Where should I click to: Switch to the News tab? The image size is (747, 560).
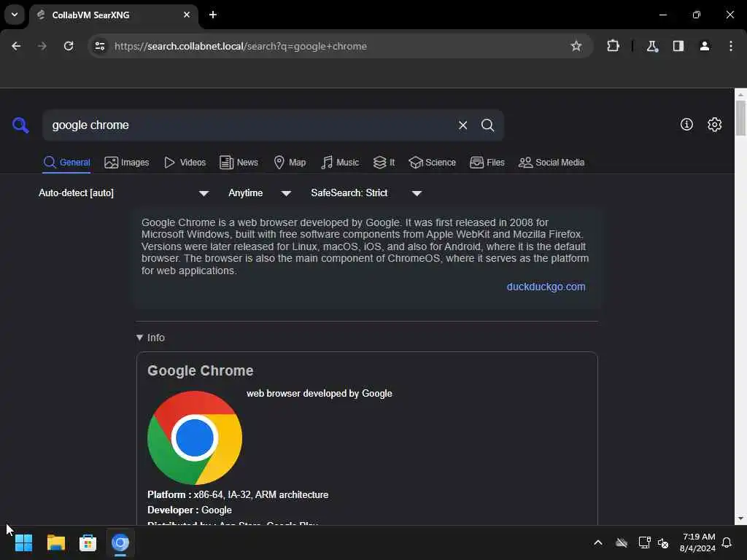(239, 163)
